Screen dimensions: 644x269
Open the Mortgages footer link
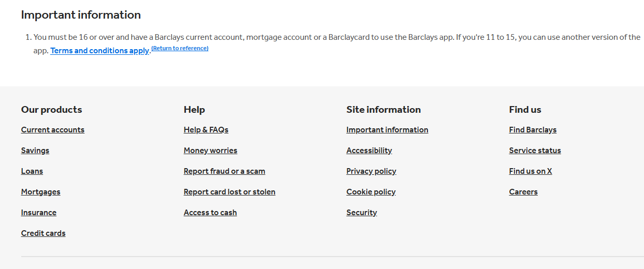40,192
